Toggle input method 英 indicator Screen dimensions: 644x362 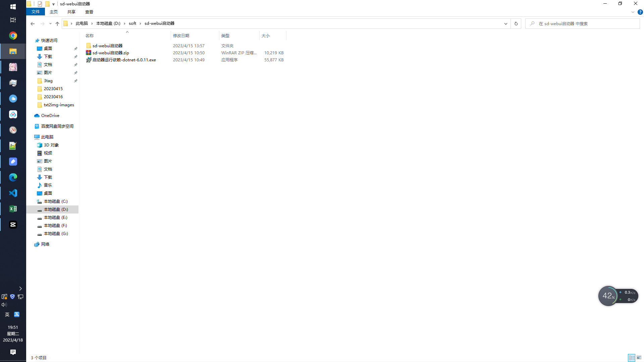7,314
